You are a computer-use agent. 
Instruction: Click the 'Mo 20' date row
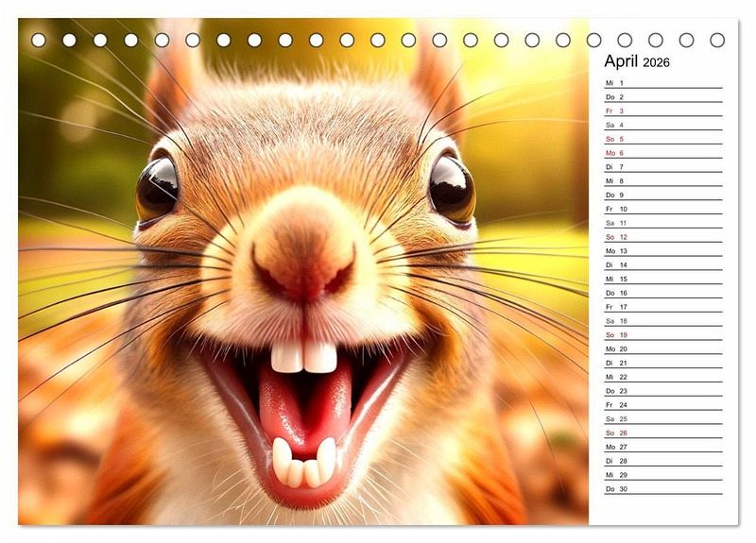[x=663, y=348]
